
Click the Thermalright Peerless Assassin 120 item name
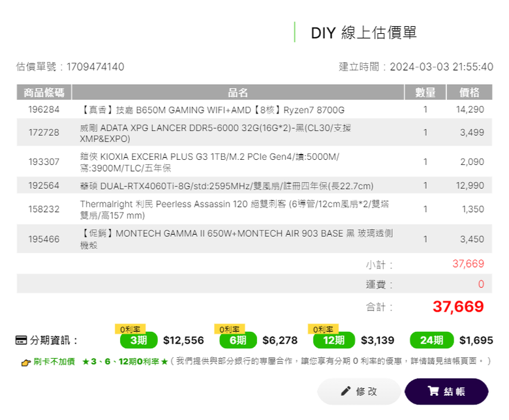tap(234, 209)
